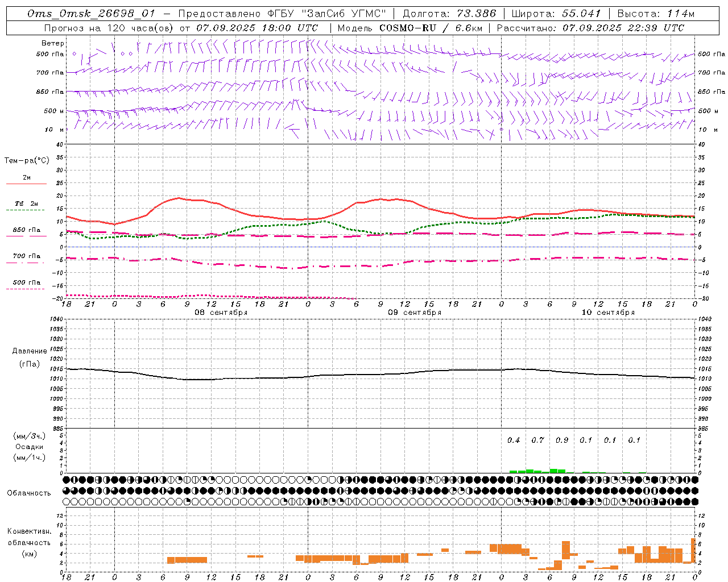The height and width of the screenshot is (582, 728).
Task: Click the Конвективн. облачность (км) label
Action: pyautogui.click(x=30, y=542)
